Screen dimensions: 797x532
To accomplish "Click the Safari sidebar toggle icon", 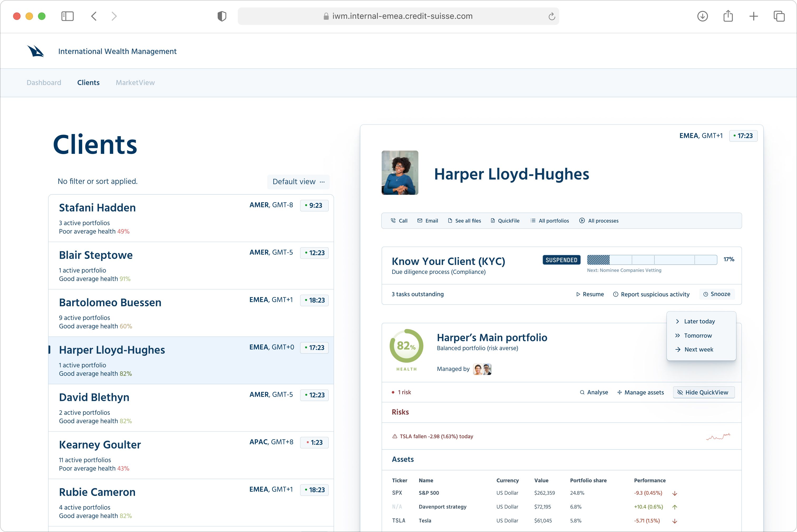I will coord(67,16).
